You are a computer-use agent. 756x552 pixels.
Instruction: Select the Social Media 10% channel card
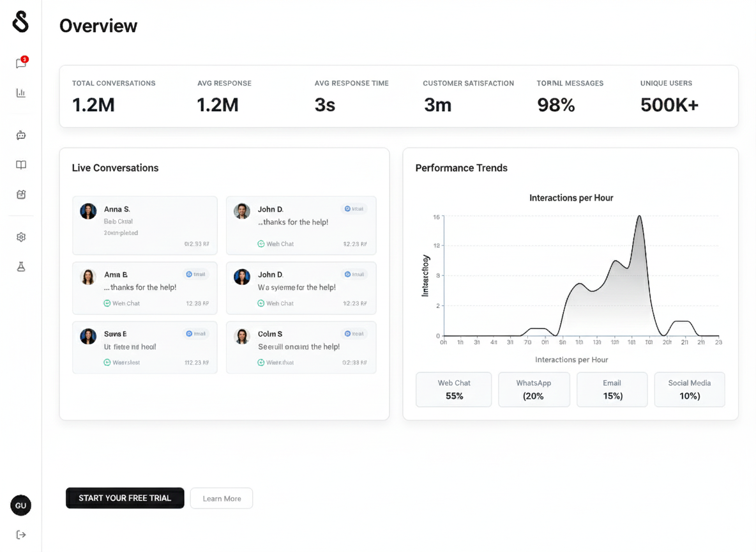(690, 389)
